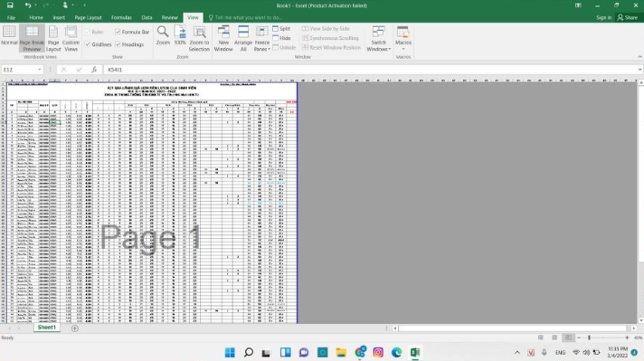Select Page Break Preview view
644x361 pixels.
pyautogui.click(x=32, y=38)
